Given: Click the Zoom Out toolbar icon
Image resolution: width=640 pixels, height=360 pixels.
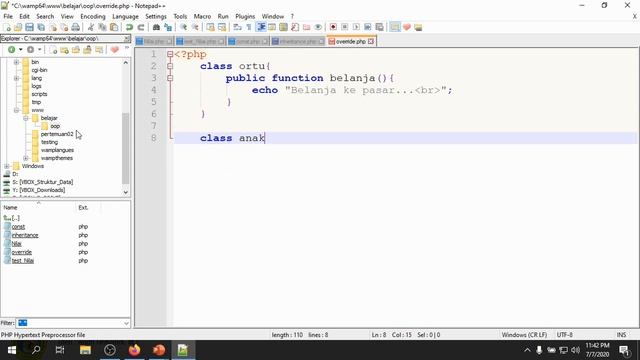Looking at the screenshot, I should pos(195,27).
